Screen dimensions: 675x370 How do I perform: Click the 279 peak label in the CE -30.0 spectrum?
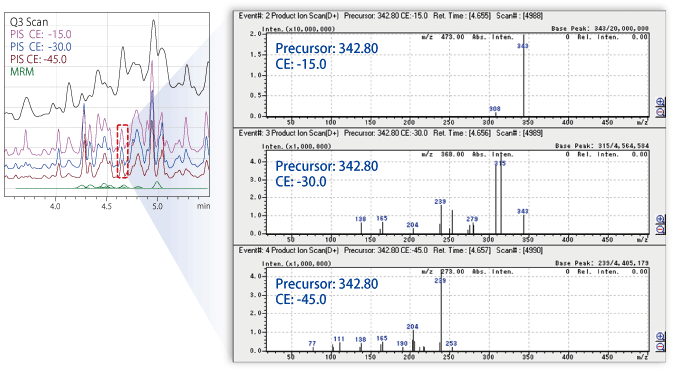pyautogui.click(x=472, y=219)
